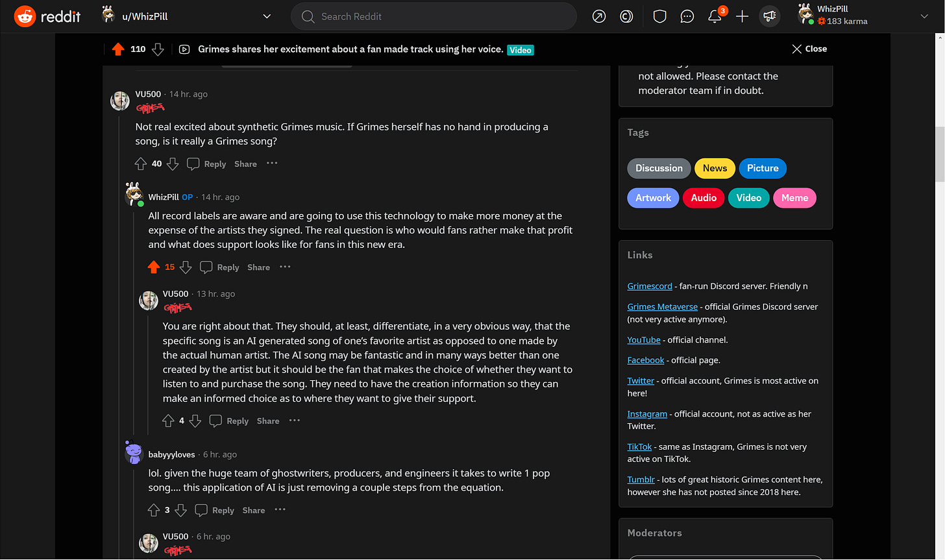Screen dimensions: 945x560
Task: Open babyyyloves' avatar
Action: pyautogui.click(x=134, y=454)
